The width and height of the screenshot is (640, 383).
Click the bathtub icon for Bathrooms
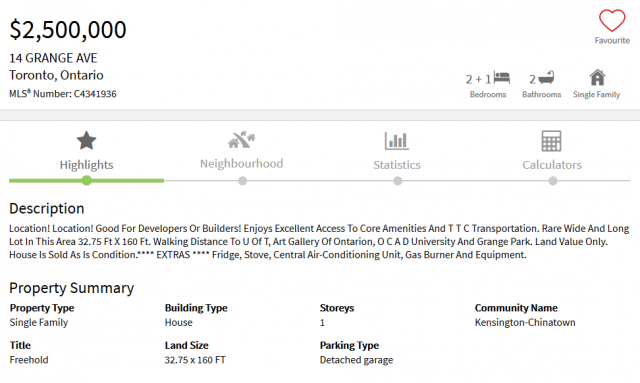[546, 78]
